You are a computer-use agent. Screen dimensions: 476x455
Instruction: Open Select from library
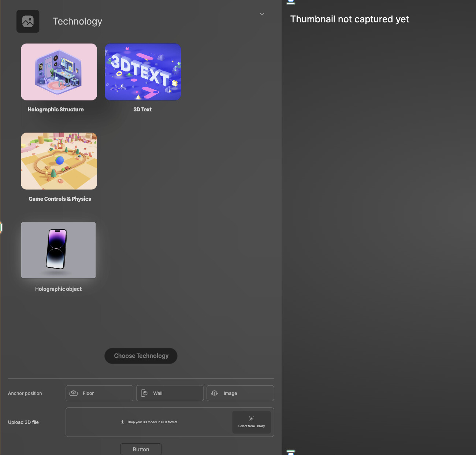coord(252,422)
